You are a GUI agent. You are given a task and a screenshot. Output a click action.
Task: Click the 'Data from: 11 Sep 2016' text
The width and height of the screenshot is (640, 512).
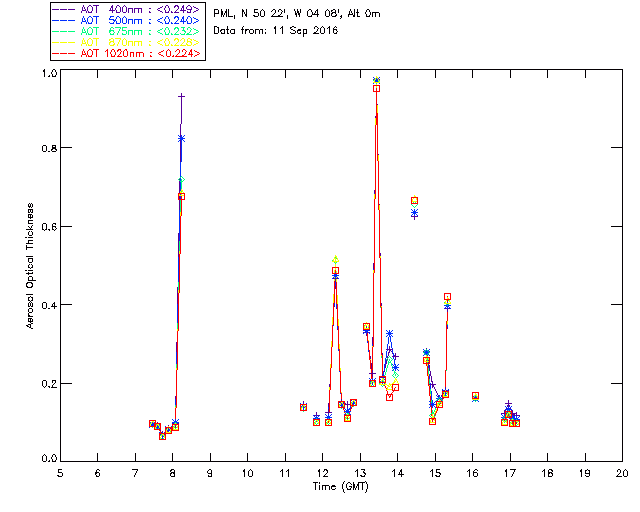276,30
